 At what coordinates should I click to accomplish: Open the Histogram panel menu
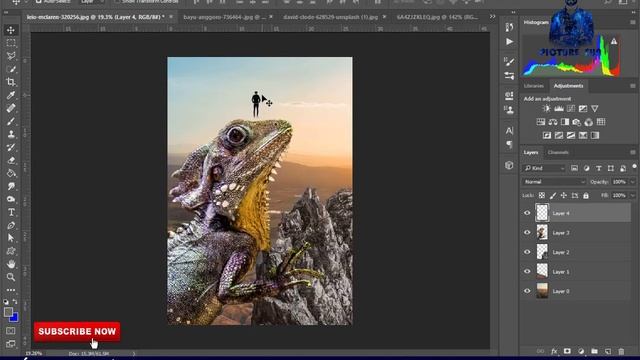click(633, 22)
